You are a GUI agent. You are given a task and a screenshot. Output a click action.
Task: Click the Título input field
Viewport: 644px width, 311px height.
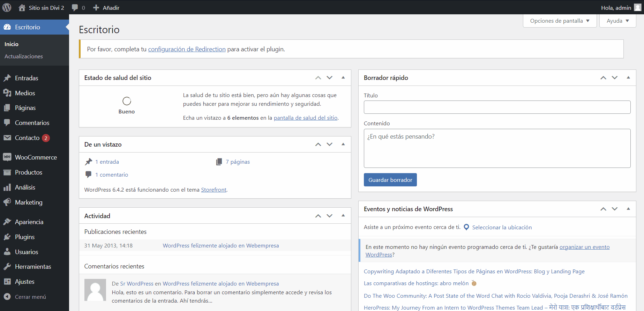pos(497,107)
